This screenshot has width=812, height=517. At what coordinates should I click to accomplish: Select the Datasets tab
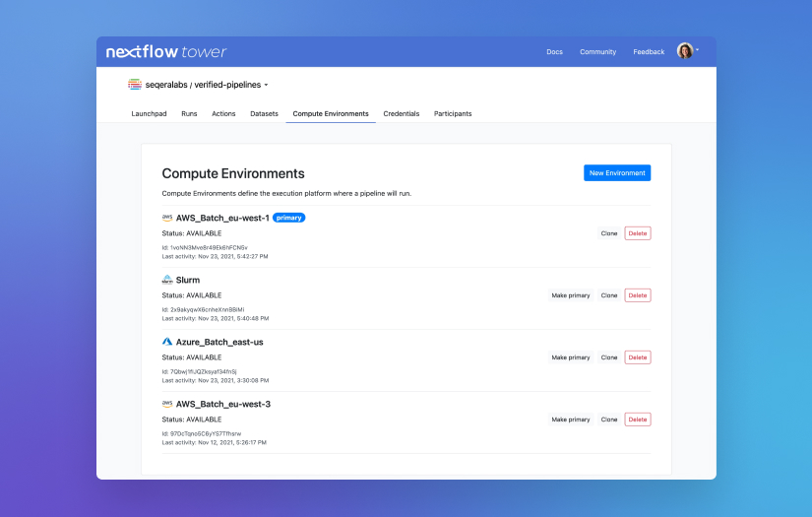(264, 113)
